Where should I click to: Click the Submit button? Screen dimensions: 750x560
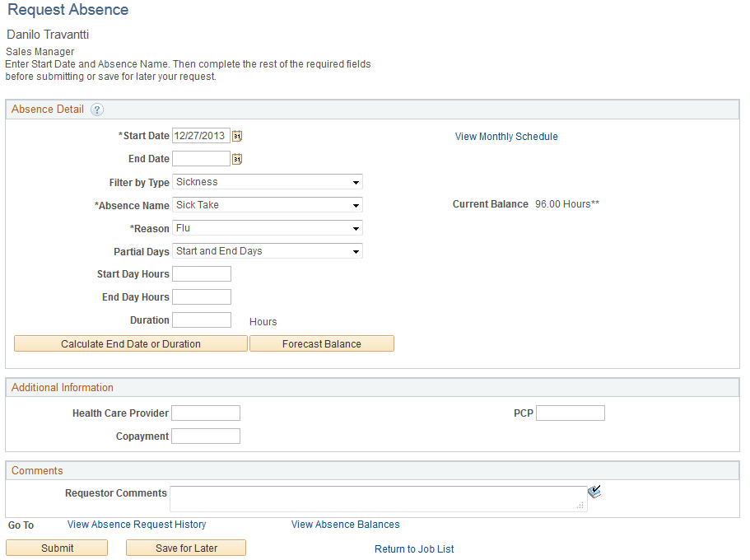[x=56, y=547]
